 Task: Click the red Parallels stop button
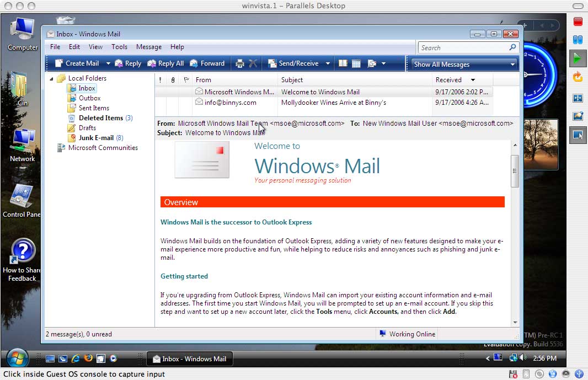(x=578, y=22)
